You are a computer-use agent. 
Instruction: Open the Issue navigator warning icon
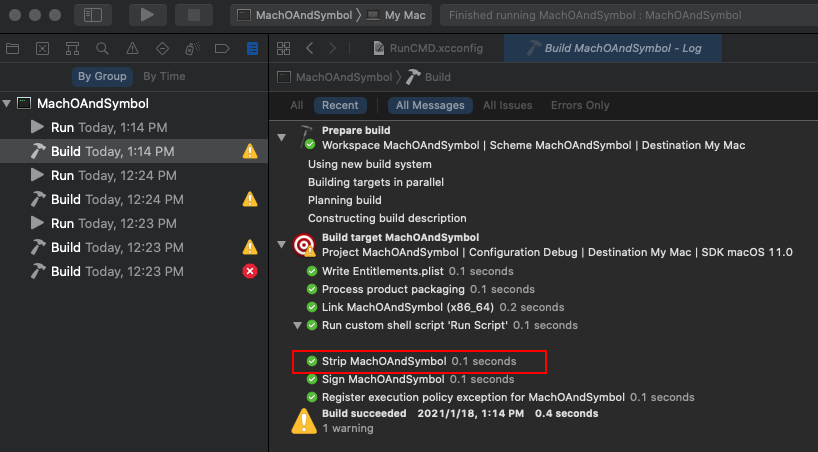pyautogui.click(x=133, y=49)
